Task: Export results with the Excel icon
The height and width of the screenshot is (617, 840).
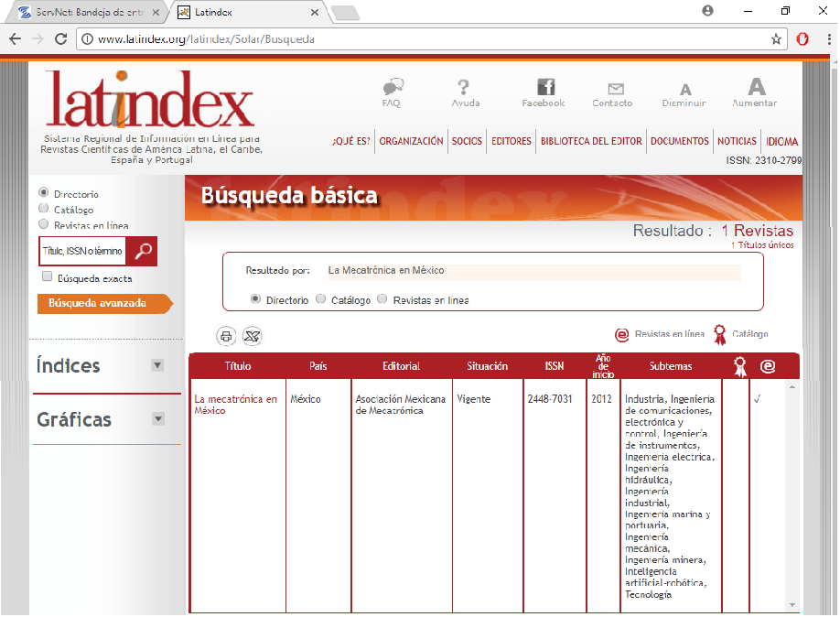Action: pyautogui.click(x=252, y=336)
